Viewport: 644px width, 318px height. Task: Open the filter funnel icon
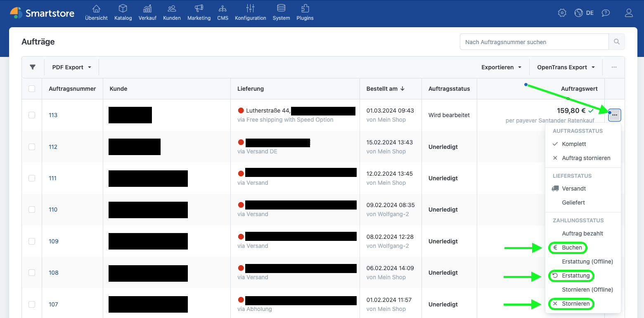point(33,67)
